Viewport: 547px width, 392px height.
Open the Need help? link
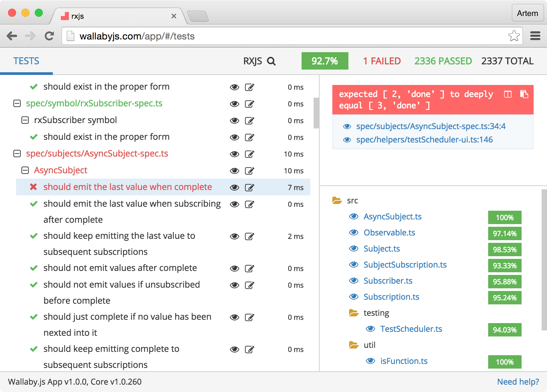(x=518, y=382)
